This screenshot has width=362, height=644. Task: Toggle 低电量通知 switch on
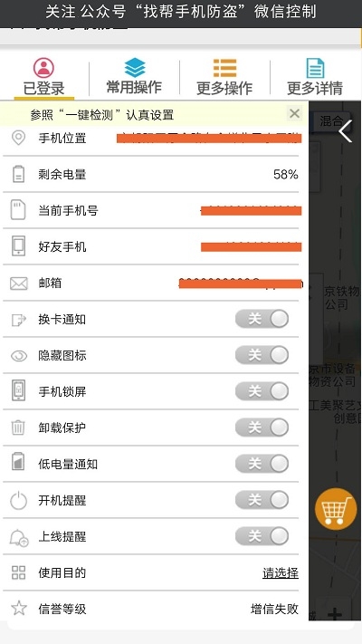point(262,464)
